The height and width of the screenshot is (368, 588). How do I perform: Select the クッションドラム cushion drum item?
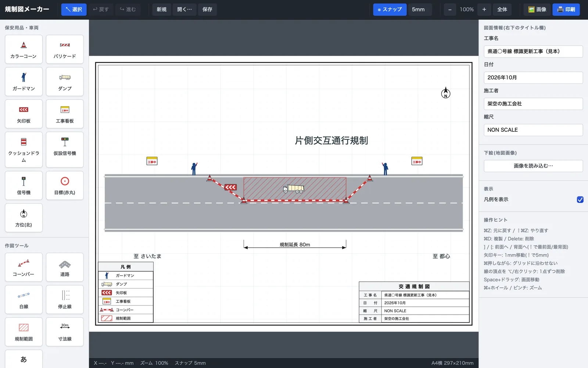click(24, 150)
